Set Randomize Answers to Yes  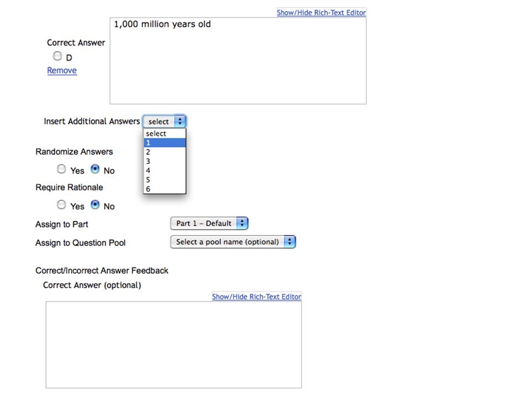coord(62,169)
